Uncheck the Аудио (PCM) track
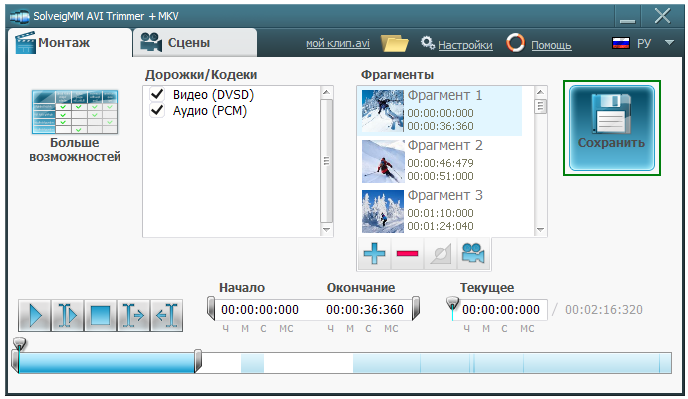 157,110
